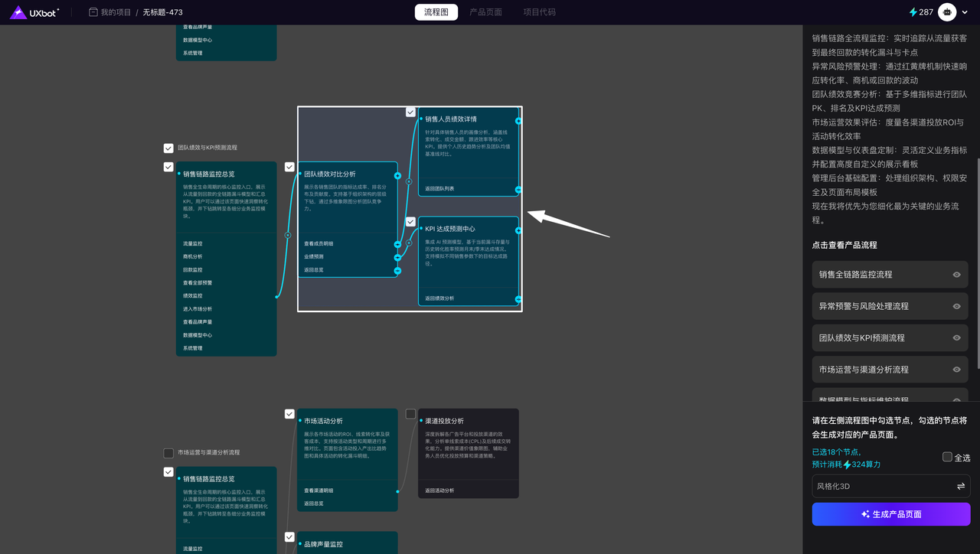Screen dimensions: 980x554
Task: Uncheck the 团队绩效与KPI预测流程 group checkbox
Action: coord(168,148)
